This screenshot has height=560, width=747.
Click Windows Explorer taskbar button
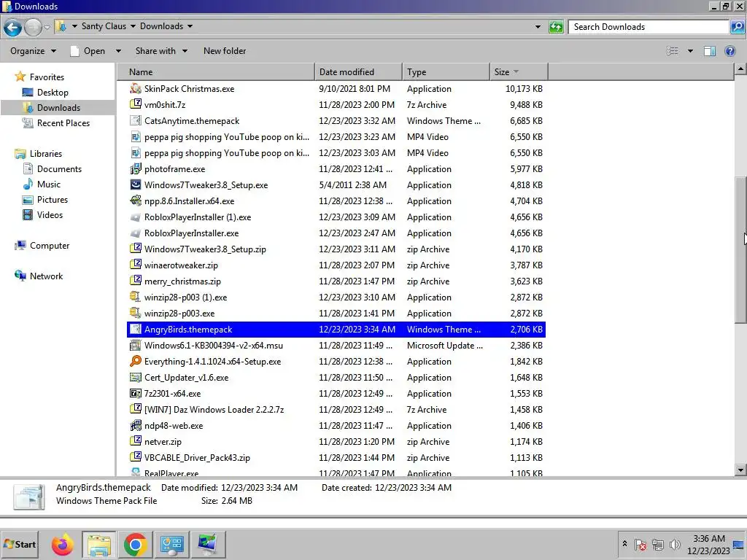pos(99,544)
